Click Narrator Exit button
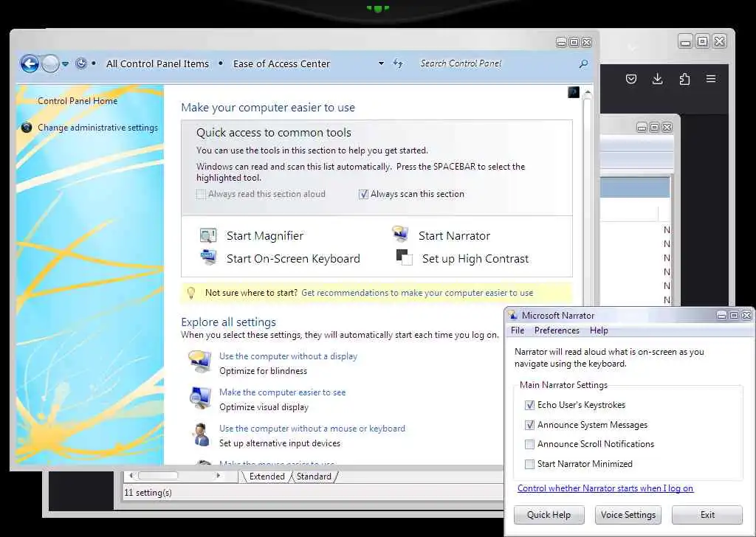This screenshot has height=537, width=756. tap(707, 515)
